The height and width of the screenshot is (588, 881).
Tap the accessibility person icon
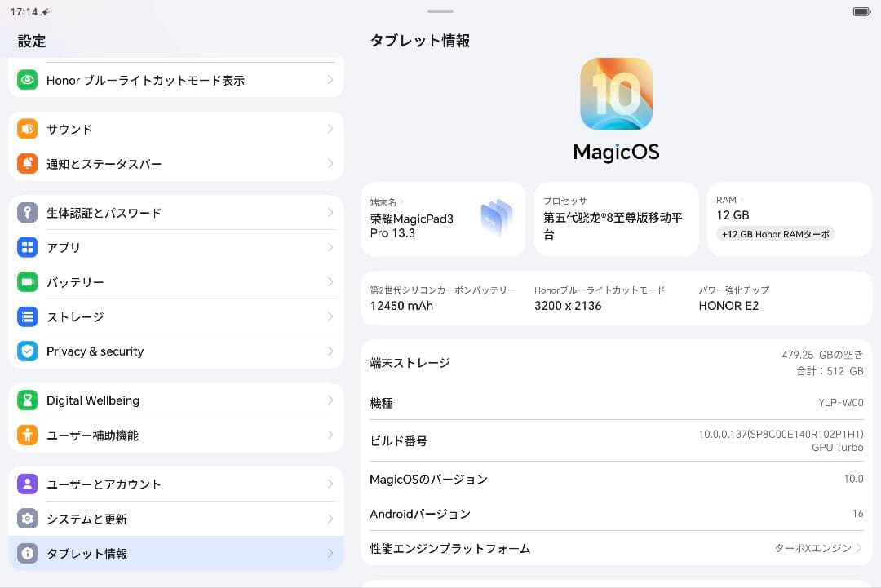pos(27,435)
